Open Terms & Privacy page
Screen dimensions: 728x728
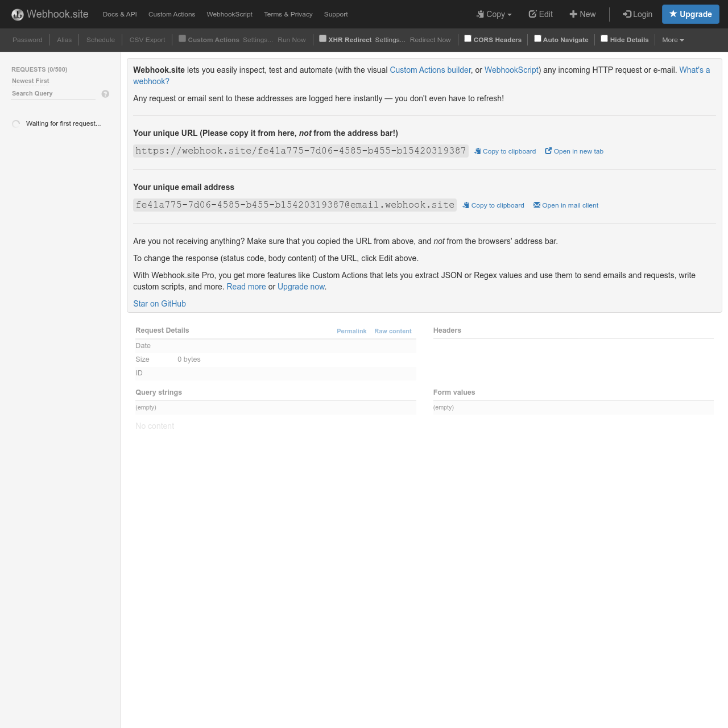(x=288, y=14)
